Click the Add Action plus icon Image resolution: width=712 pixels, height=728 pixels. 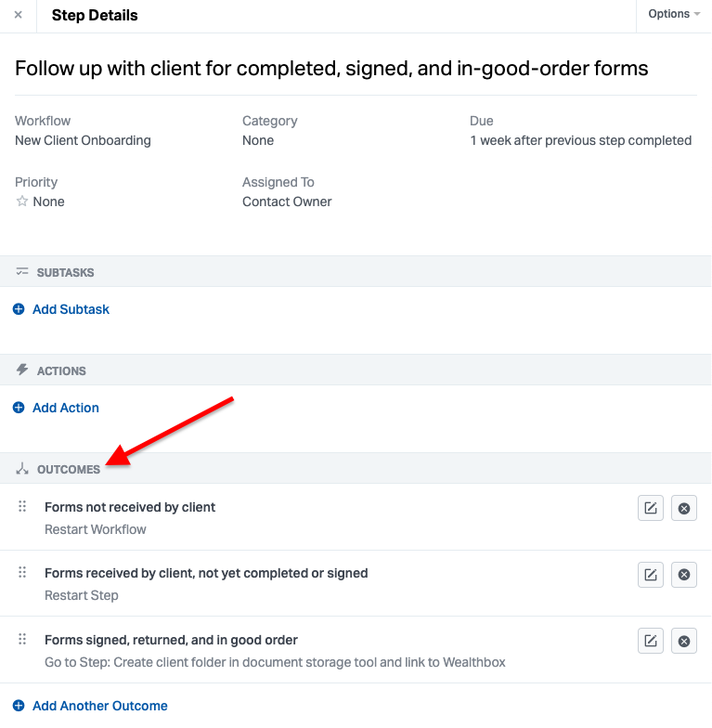click(x=19, y=408)
